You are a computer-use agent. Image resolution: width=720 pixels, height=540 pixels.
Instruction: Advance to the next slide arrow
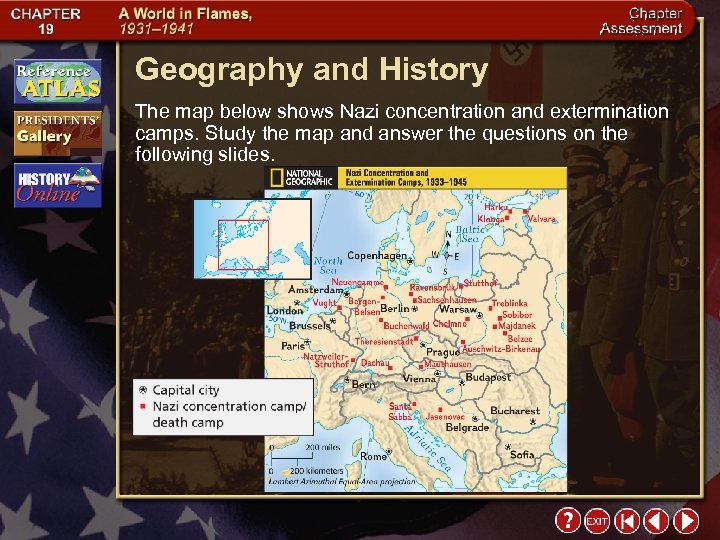686,521
